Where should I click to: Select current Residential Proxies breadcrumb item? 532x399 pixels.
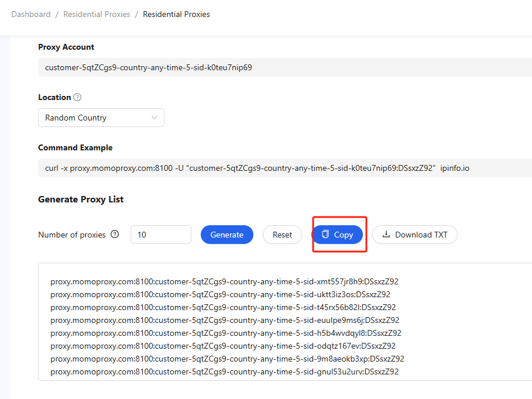click(x=176, y=14)
